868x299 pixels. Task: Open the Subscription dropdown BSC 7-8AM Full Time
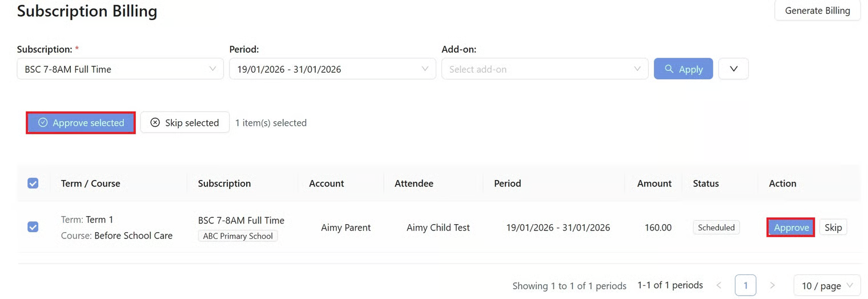click(x=120, y=69)
